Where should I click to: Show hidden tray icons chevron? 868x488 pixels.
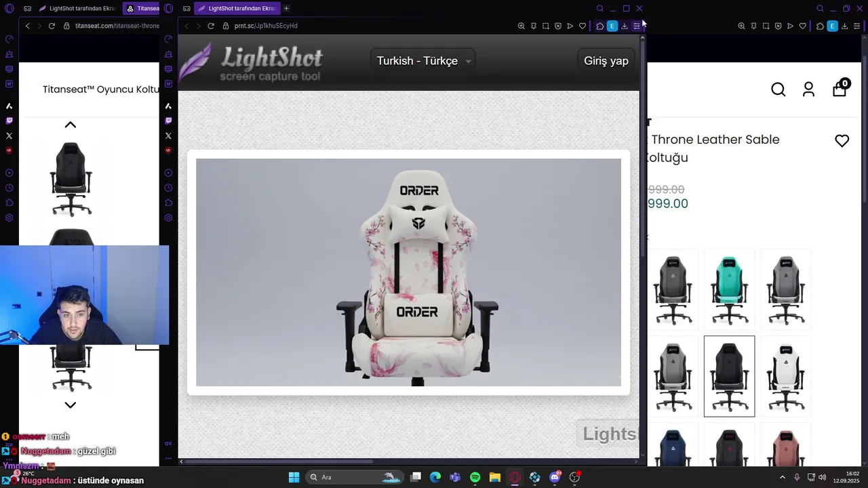[x=782, y=477]
